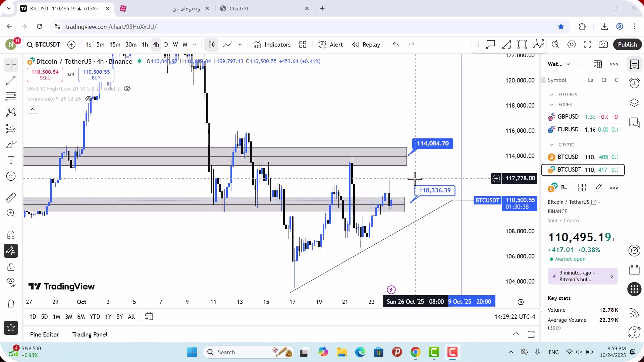Open the forecasting and measurement tools
This screenshot has height=362, width=644.
tap(11, 128)
